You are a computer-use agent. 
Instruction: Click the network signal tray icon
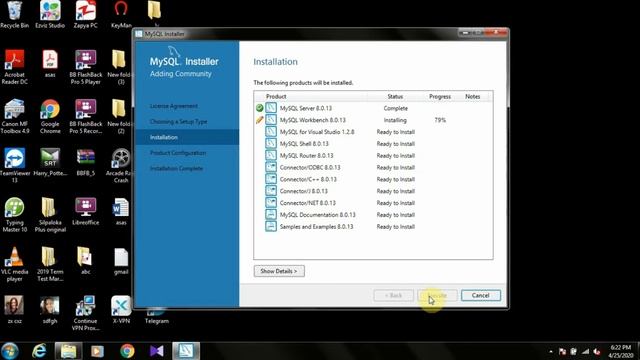(x=585, y=351)
